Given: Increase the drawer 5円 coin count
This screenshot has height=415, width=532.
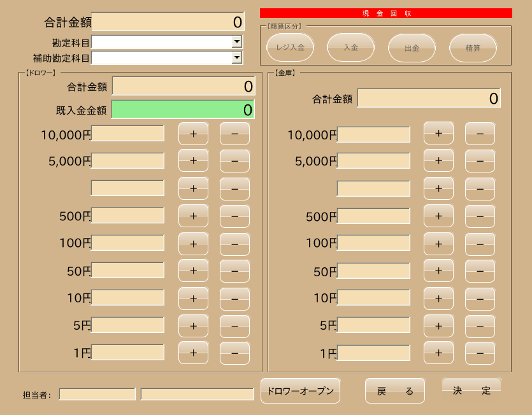Looking at the screenshot, I should 194,326.
